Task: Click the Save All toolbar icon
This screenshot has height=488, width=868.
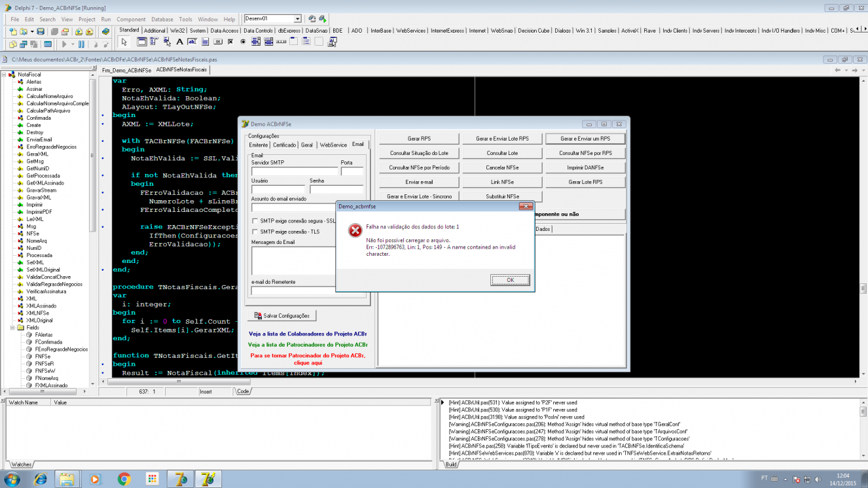Action: pyautogui.click(x=55, y=31)
